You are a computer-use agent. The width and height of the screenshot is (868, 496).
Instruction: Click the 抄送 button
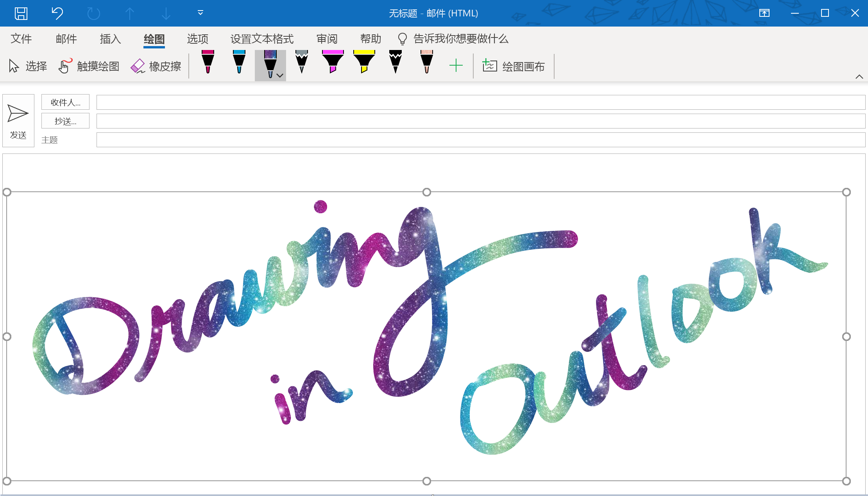click(x=65, y=121)
